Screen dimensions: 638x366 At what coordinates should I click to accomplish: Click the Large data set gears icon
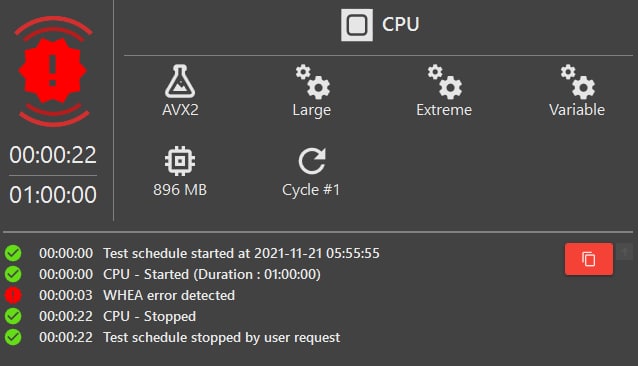pos(312,81)
